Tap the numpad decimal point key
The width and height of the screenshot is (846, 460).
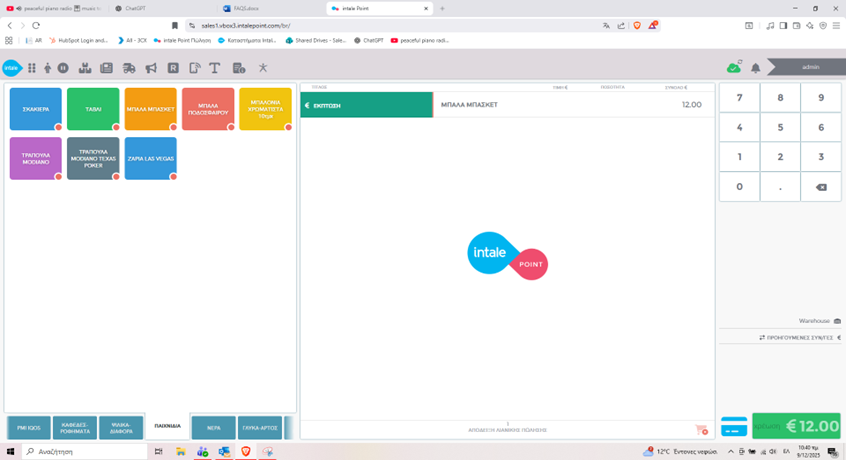[x=780, y=187]
